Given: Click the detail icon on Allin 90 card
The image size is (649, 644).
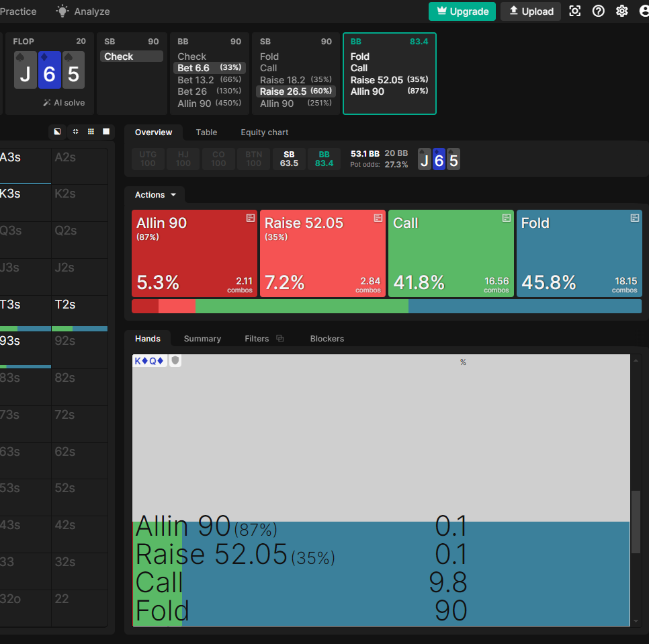Looking at the screenshot, I should [250, 218].
